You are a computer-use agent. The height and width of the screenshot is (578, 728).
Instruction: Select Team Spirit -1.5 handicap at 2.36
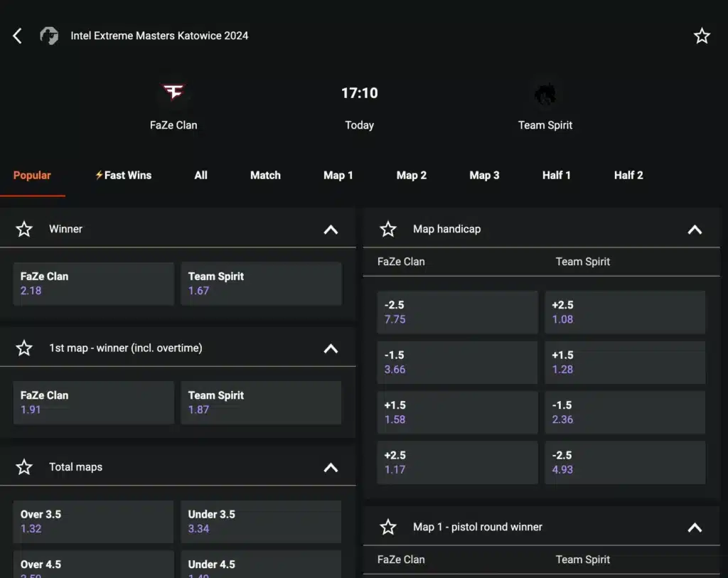coord(625,412)
